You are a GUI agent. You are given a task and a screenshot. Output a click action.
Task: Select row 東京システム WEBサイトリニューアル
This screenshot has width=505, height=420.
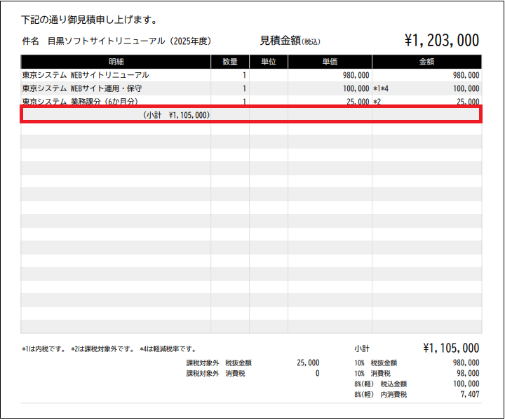point(251,75)
